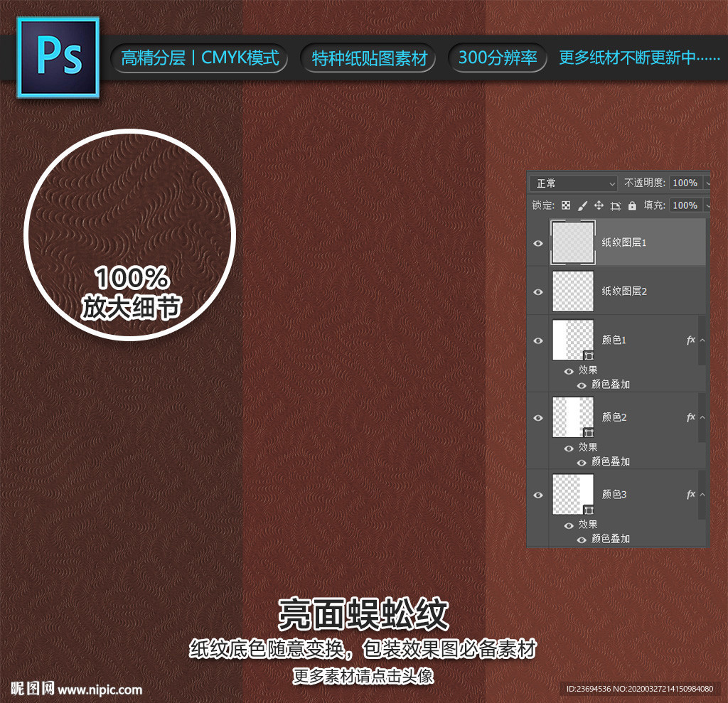
Task: Click 效果 text under 颜色3
Action: pyautogui.click(x=588, y=525)
